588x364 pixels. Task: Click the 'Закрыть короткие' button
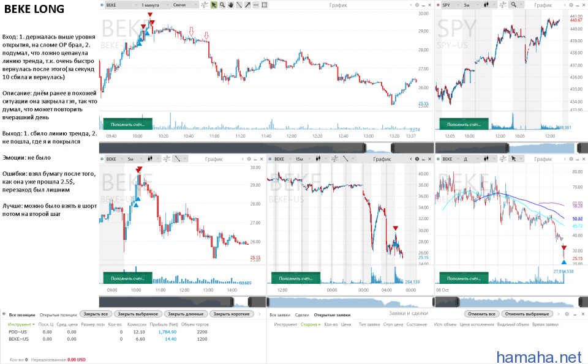click(x=232, y=314)
